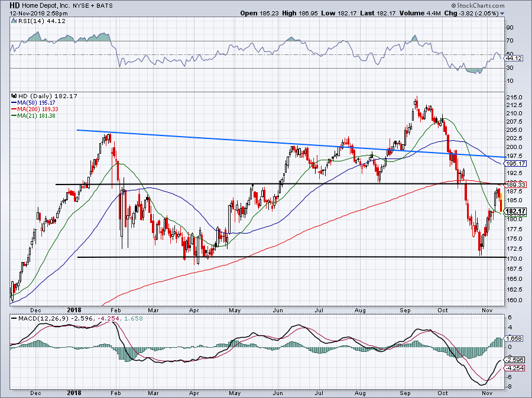Click the 6 label on MACD axis
The width and height of the screenshot is (532, 398).
click(510, 318)
